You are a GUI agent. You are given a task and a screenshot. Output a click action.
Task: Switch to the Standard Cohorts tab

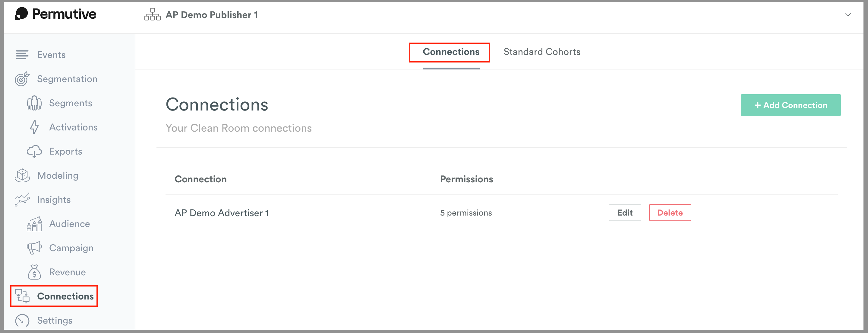(x=542, y=52)
